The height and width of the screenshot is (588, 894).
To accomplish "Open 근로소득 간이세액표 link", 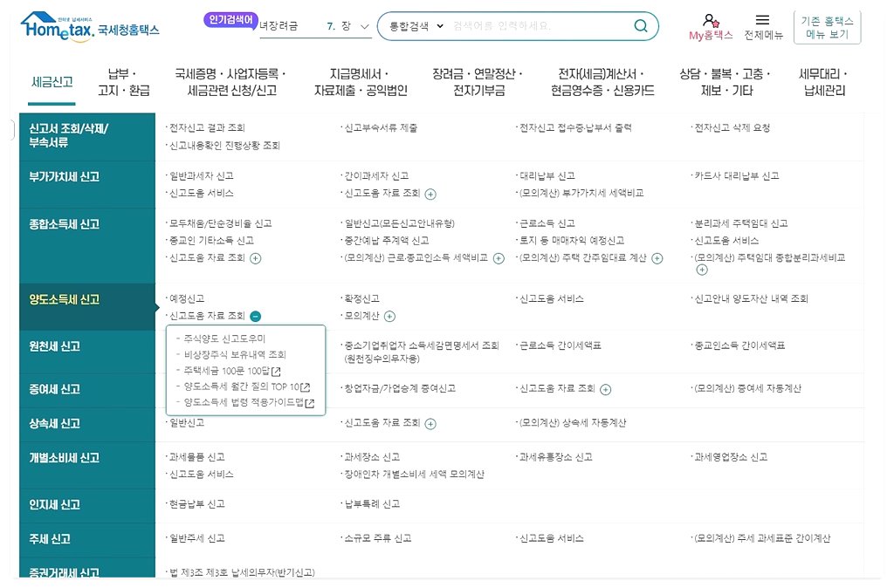I will coord(560,345).
